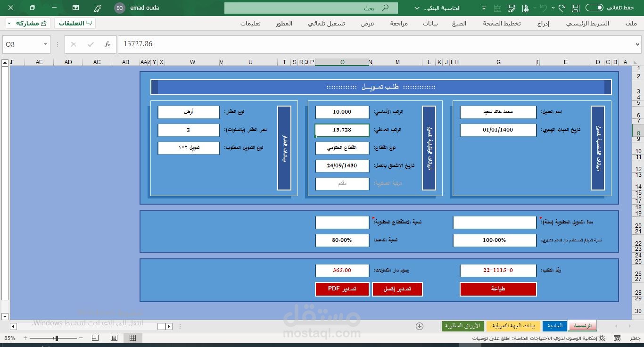Switch to the الحاسبة sheet tab

tap(555, 326)
